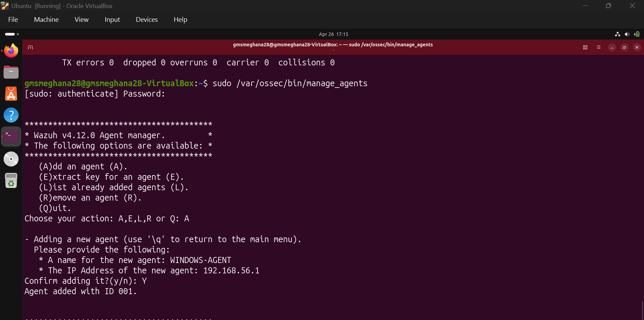
Task: Click the WINDOWS-AGENT agent name
Action: (200, 260)
